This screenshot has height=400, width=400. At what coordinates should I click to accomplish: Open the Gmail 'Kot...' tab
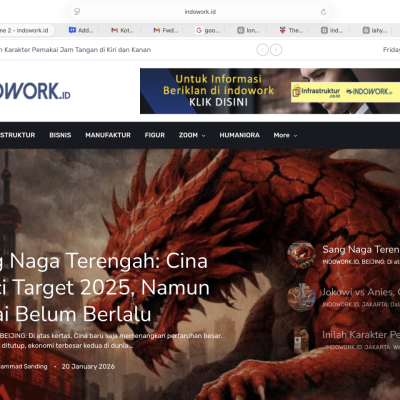(123, 30)
